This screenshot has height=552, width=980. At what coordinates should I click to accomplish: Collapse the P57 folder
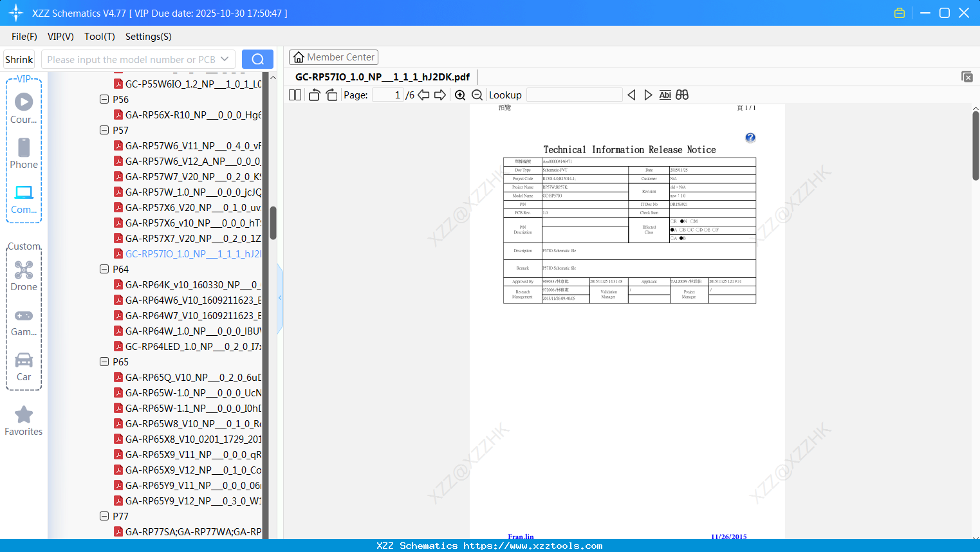[104, 131]
